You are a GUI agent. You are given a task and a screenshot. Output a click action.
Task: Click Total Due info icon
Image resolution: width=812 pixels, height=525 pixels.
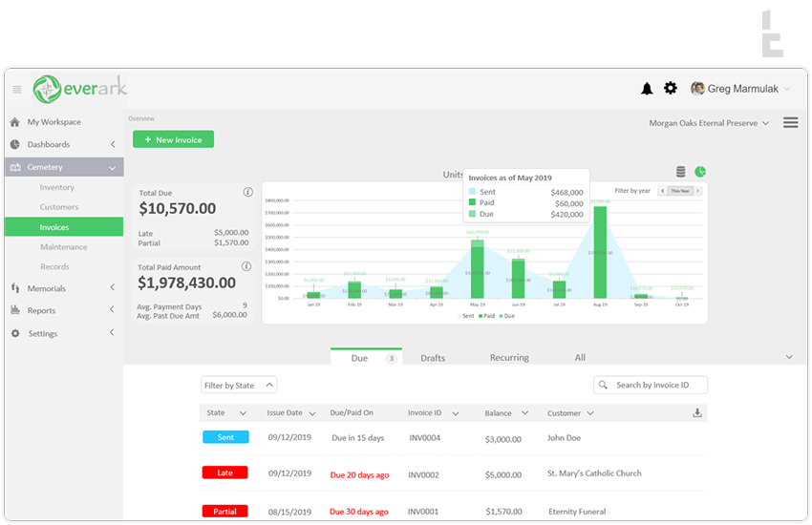[247, 192]
